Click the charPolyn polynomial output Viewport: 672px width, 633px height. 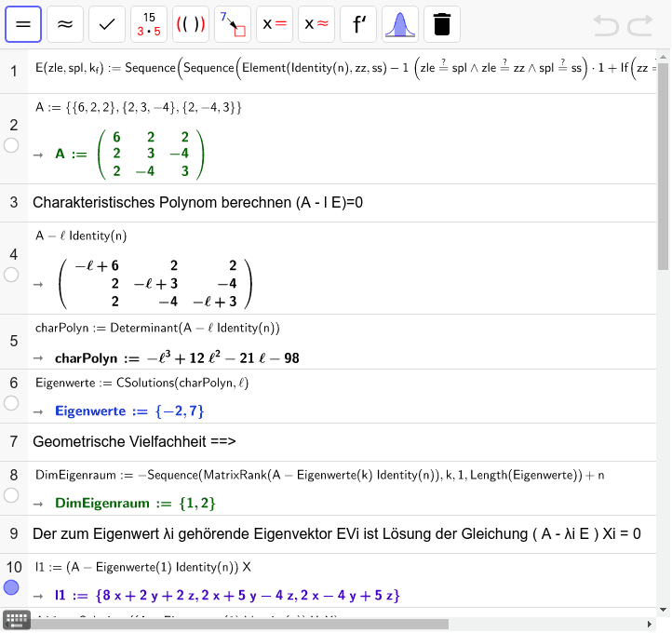coord(177,357)
